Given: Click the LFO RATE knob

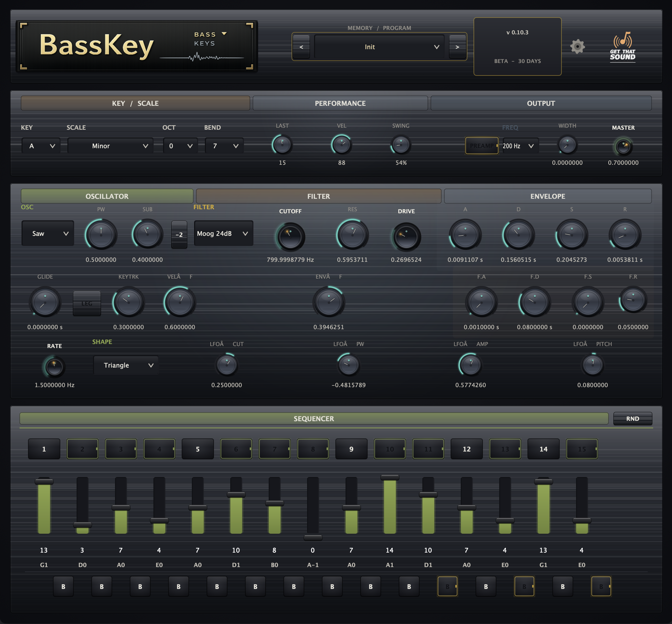Looking at the screenshot, I should click(54, 367).
